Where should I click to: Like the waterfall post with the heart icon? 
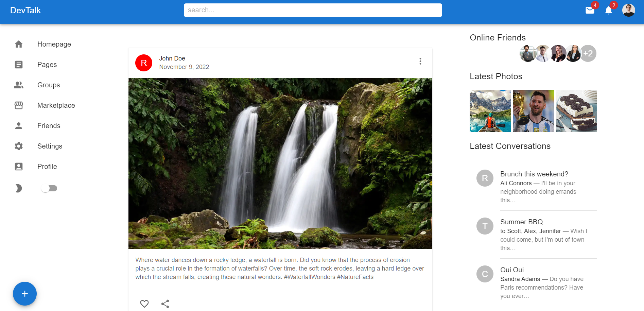click(144, 304)
